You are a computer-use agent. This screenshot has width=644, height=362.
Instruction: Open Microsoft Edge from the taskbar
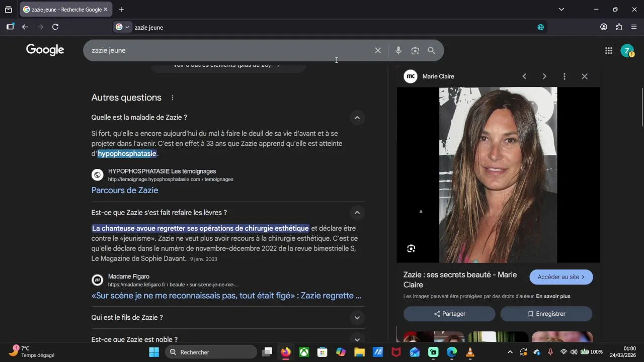[x=452, y=352]
